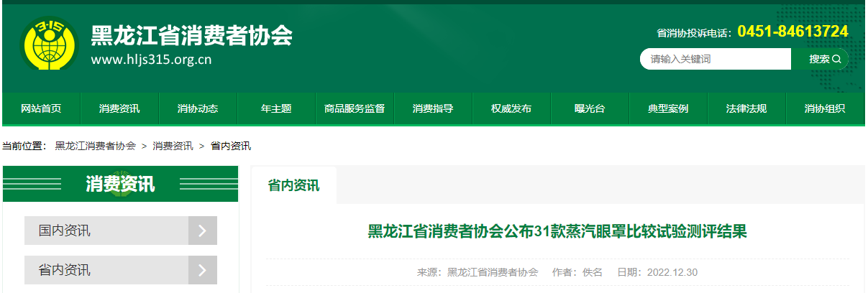Go to 消协组织 nav item

click(x=825, y=108)
